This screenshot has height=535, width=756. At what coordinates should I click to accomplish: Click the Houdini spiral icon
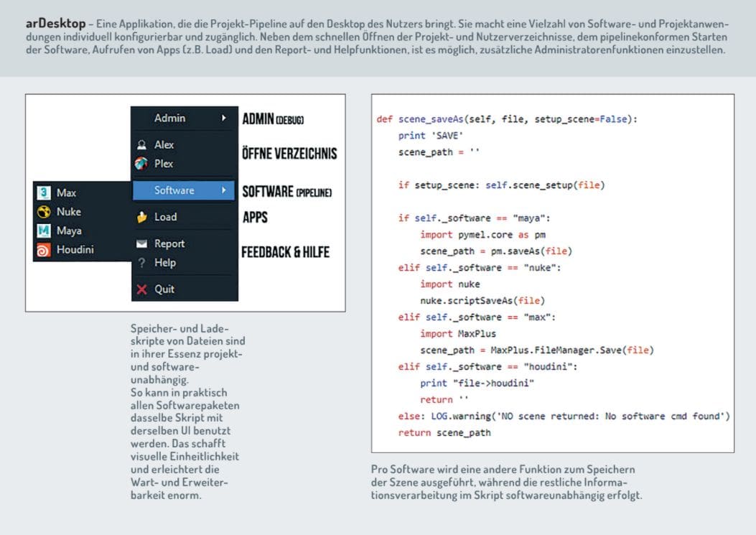[43, 250]
